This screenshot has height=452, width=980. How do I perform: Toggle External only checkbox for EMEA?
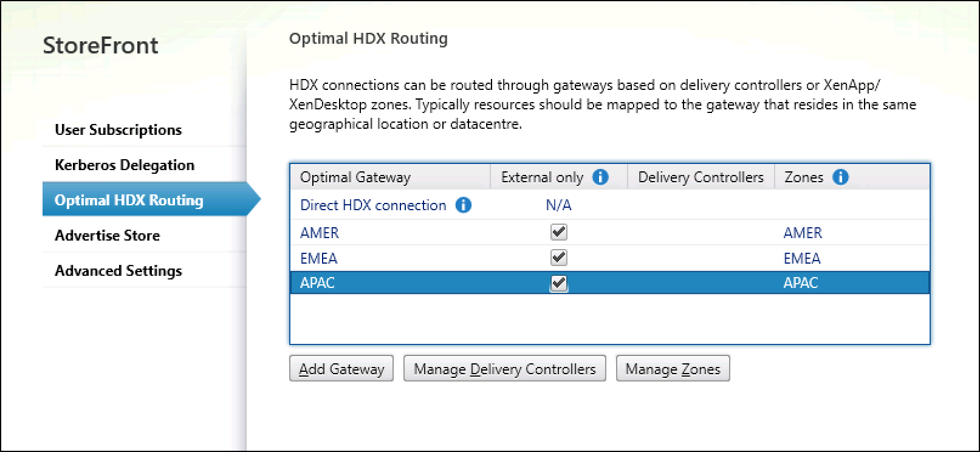pos(558,258)
